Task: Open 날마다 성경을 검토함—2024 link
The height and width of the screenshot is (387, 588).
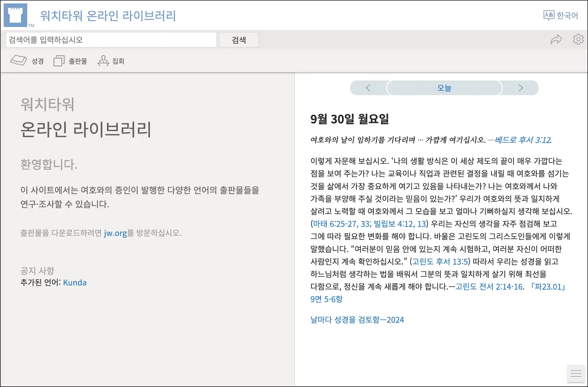Action: [x=357, y=320]
